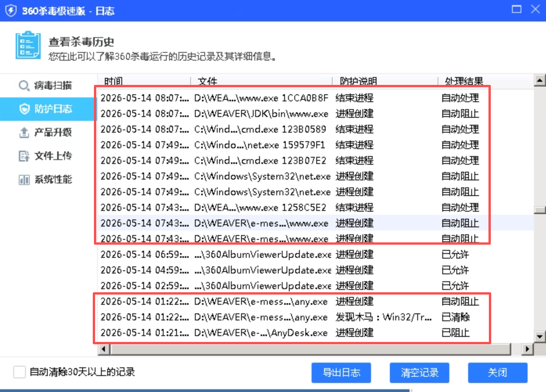546x392 pixels.
Task: Click the virus scan magnifier icon
Action: click(x=24, y=86)
